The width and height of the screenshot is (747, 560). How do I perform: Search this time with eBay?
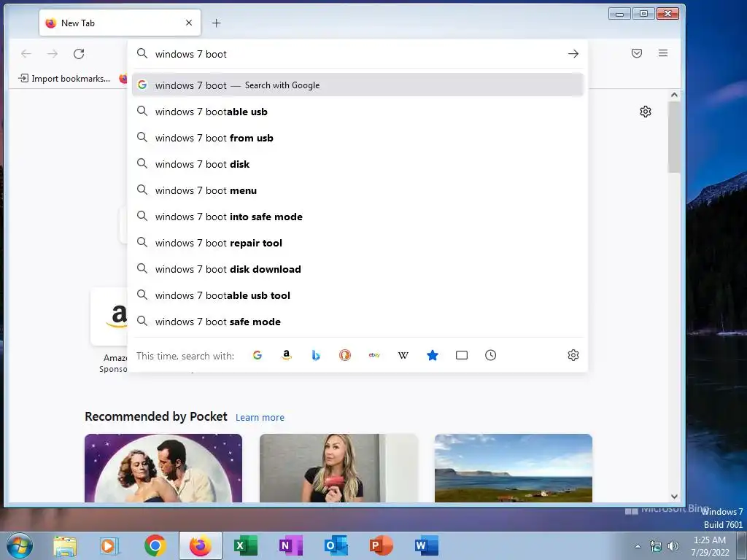[374, 355]
